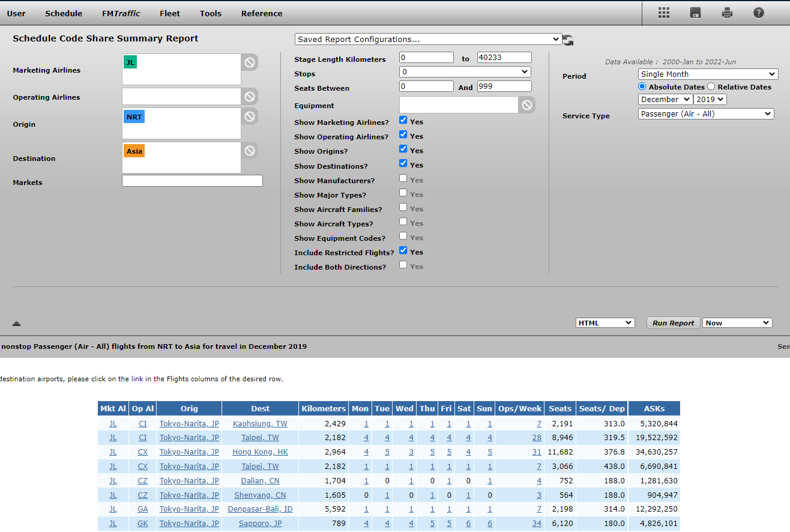
Task: Click the ASKs column header
Action: 654,408
